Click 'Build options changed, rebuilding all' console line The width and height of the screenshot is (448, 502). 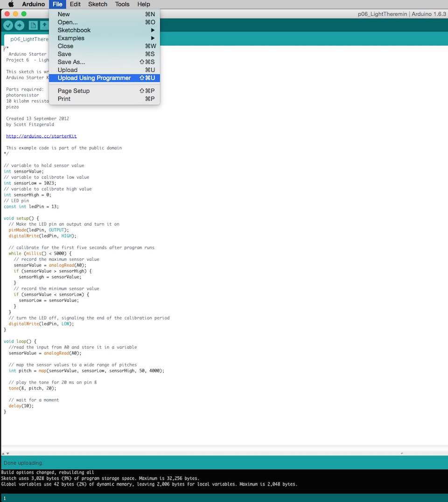click(48, 472)
